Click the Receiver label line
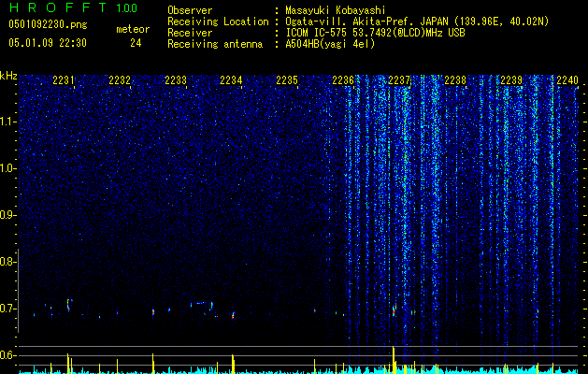Screen dimensions: 588x374 (x=190, y=33)
